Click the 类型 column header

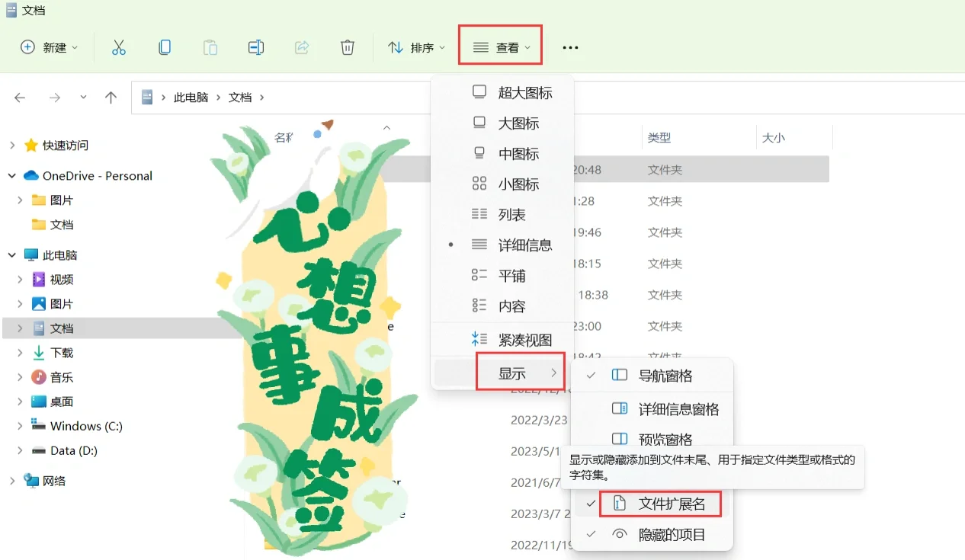click(x=660, y=137)
